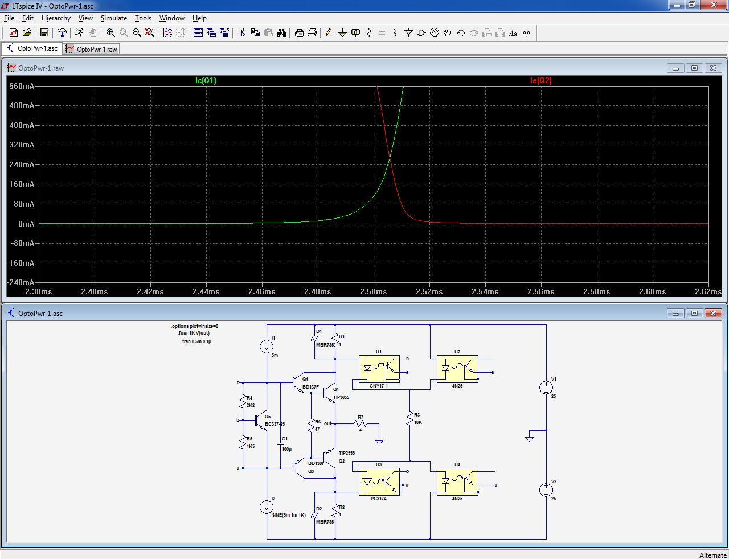Viewport: 729px width, 560px height.
Task: Click the Zoom In magnifier icon
Action: pos(110,33)
